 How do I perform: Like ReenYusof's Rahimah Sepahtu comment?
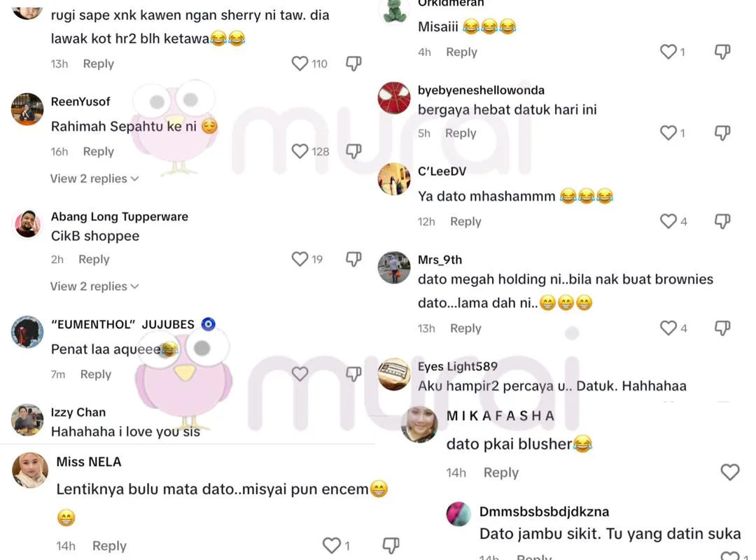pyautogui.click(x=300, y=151)
